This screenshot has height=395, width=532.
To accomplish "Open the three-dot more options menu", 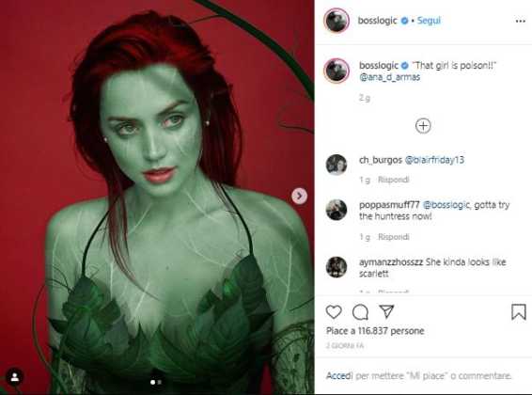I will (520, 21).
